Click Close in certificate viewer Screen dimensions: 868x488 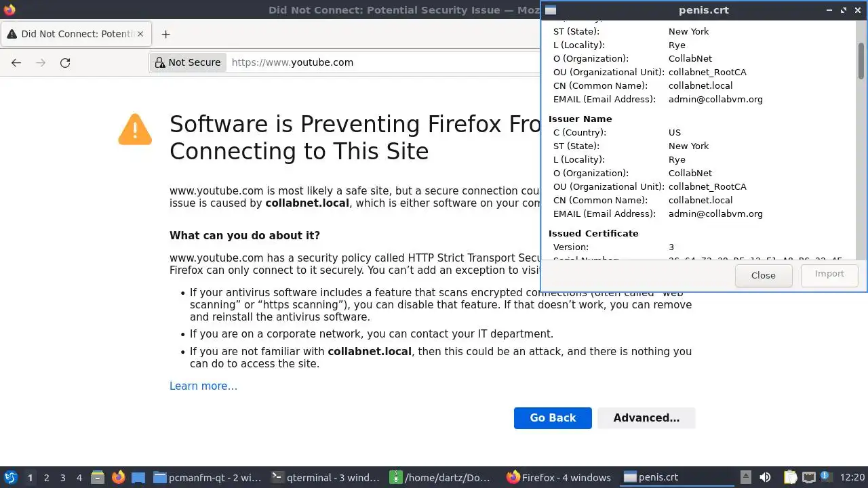click(764, 275)
